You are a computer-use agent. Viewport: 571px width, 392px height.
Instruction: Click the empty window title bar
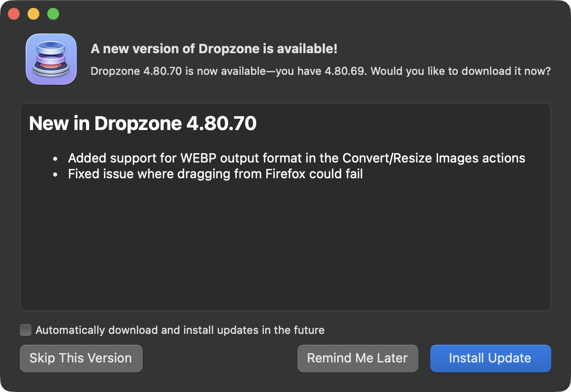295,14
